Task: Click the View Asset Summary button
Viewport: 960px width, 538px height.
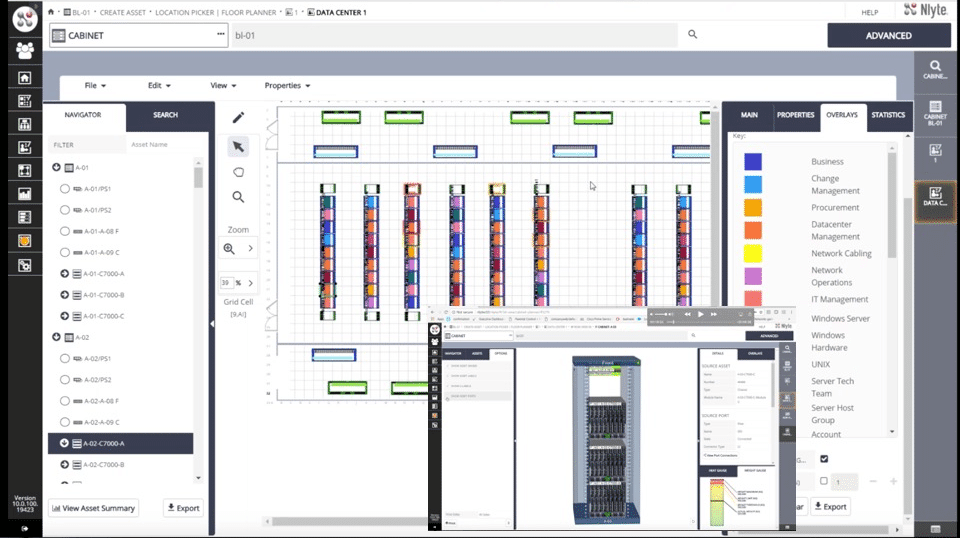Action: point(93,508)
